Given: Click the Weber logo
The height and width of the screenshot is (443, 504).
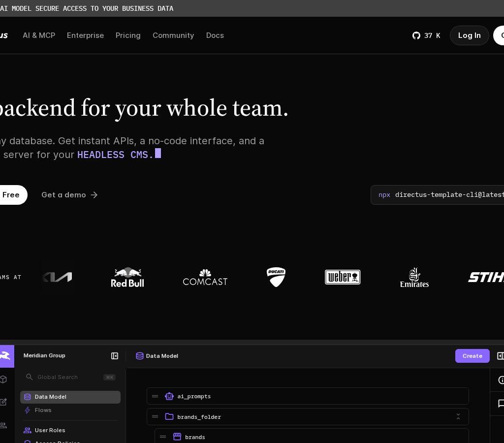Looking at the screenshot, I should 343,277.
